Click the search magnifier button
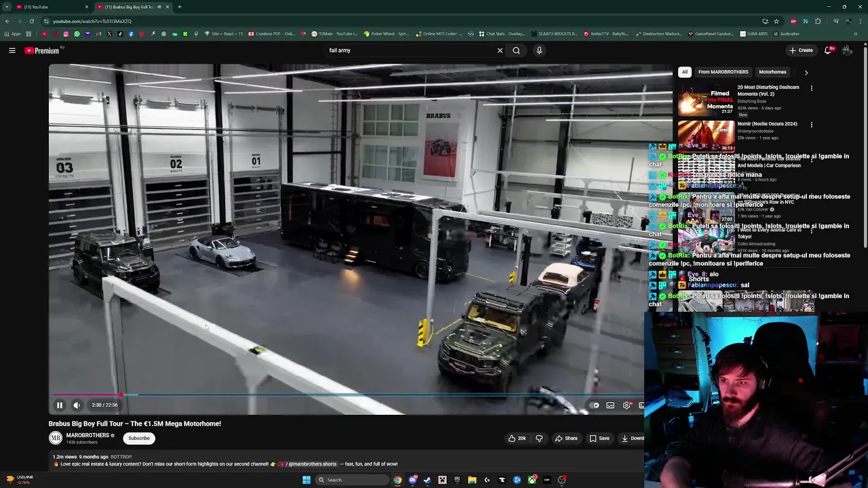 click(517, 50)
